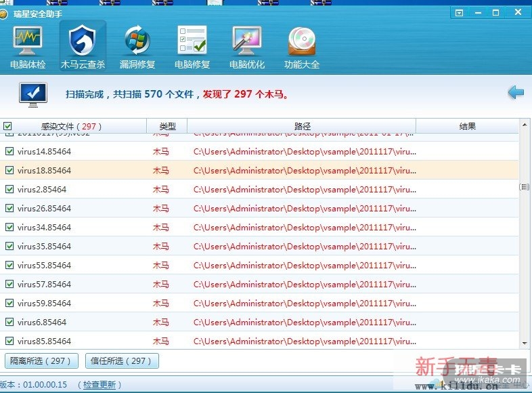The image size is (532, 393).
Task: Select file name virus2.85464
Action: pos(42,190)
